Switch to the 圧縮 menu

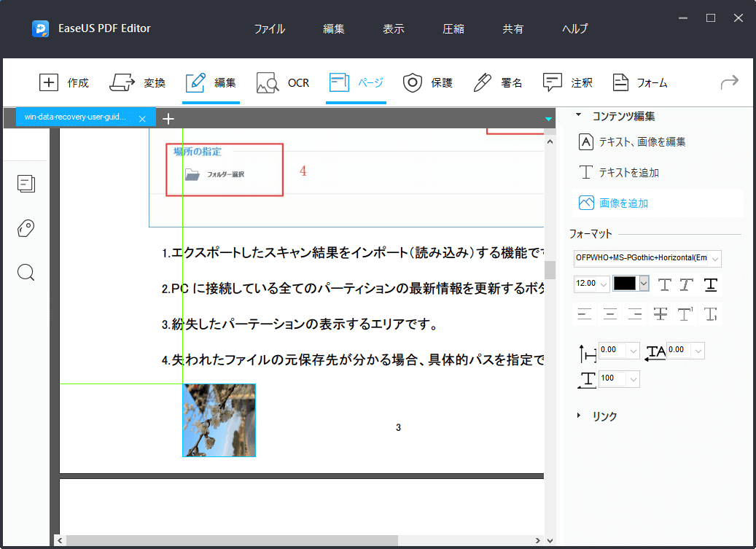click(x=453, y=28)
